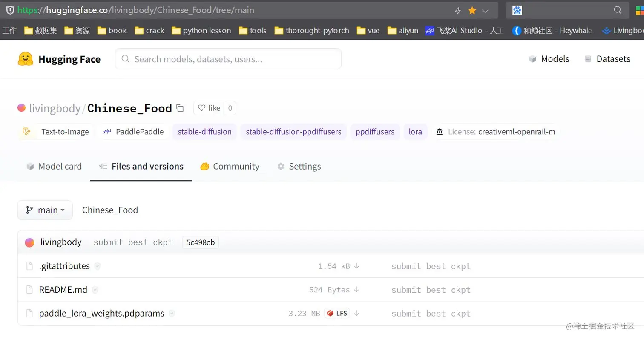Go to Models in top navigation
Image resolution: width=644 pixels, height=340 pixels.
[x=549, y=59]
